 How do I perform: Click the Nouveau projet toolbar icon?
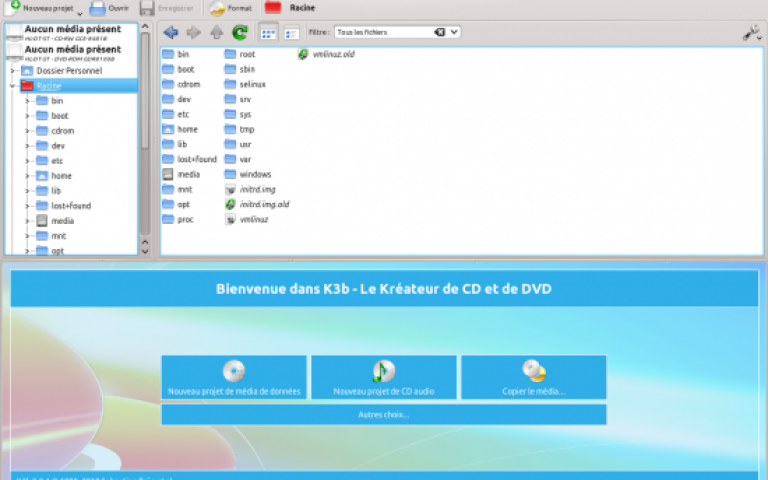(x=14, y=8)
